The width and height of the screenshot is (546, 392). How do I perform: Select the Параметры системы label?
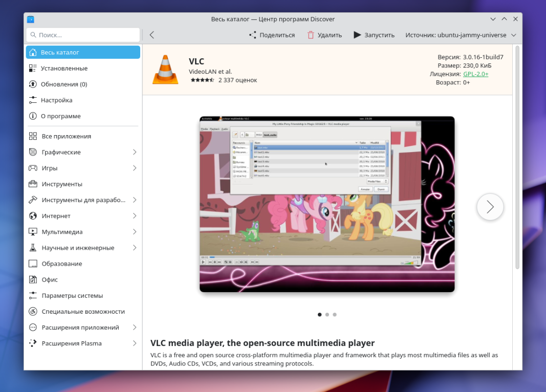click(73, 296)
